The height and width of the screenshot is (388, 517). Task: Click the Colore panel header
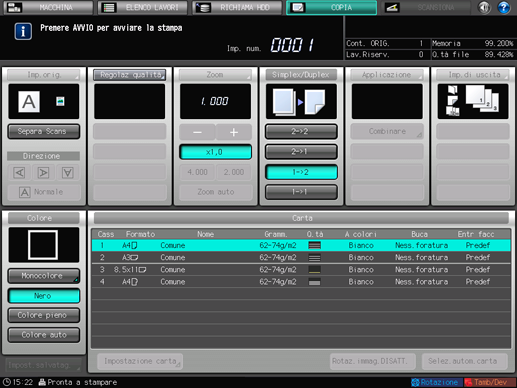coord(44,218)
